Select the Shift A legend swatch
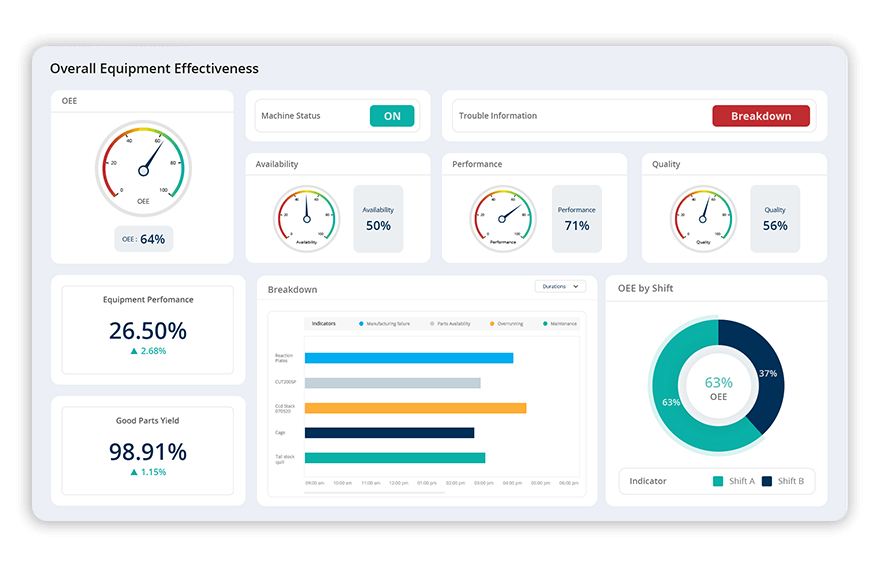 point(718,481)
